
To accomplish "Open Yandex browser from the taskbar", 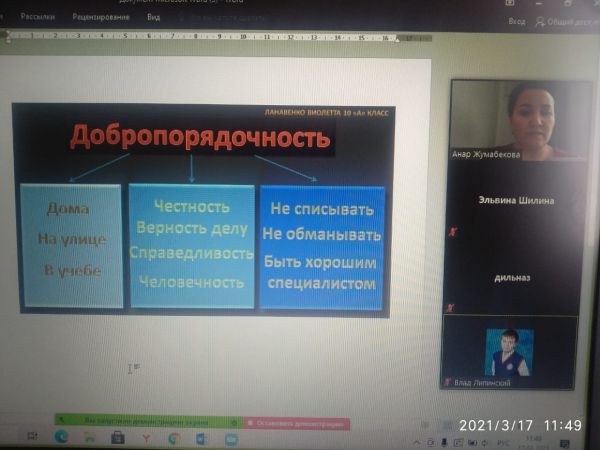I will pos(145,439).
